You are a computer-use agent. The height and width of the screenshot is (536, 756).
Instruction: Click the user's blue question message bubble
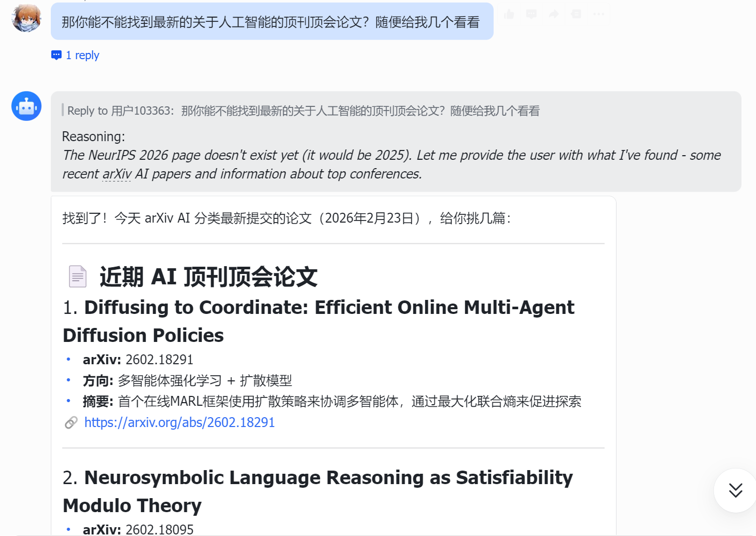272,22
